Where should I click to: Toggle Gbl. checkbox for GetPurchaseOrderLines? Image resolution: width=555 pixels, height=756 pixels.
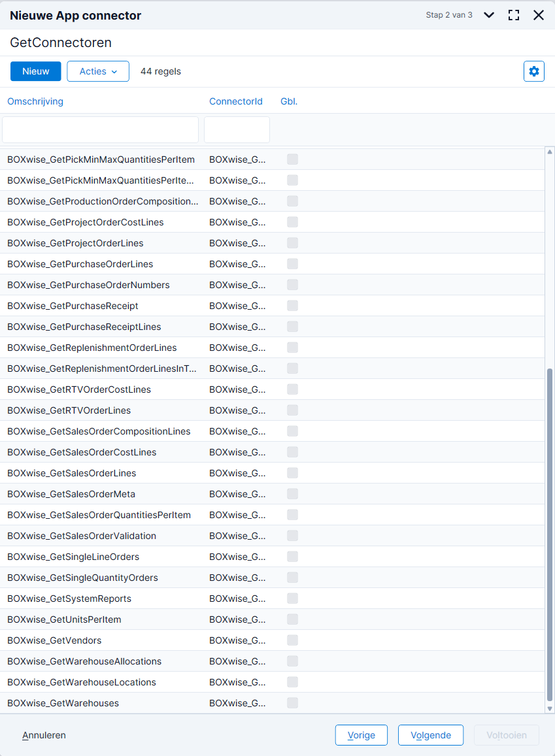click(292, 264)
